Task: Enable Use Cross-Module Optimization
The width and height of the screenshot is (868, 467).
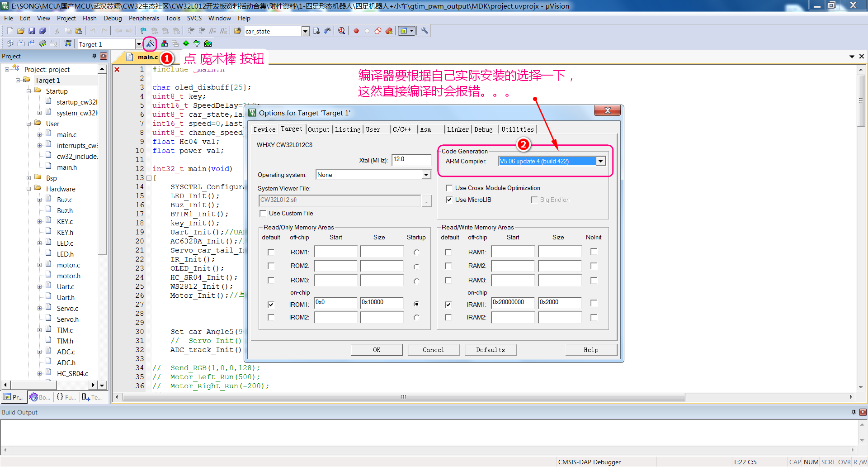Action: [449, 188]
